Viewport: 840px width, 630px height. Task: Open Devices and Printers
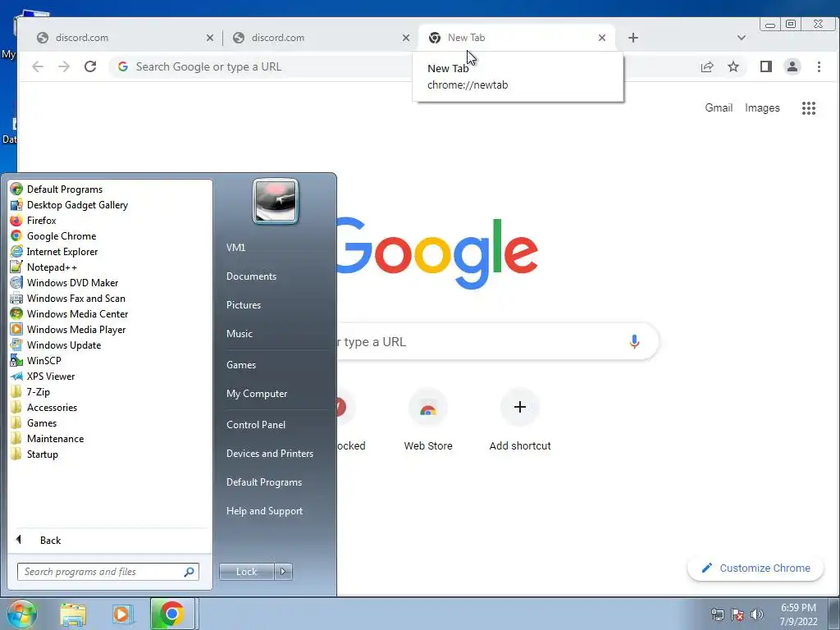[276, 453]
